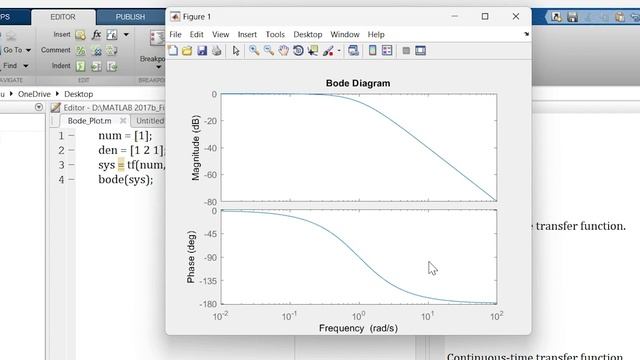Open the editor panel actions circle button
The image size is (640, 360).
click(39, 107)
